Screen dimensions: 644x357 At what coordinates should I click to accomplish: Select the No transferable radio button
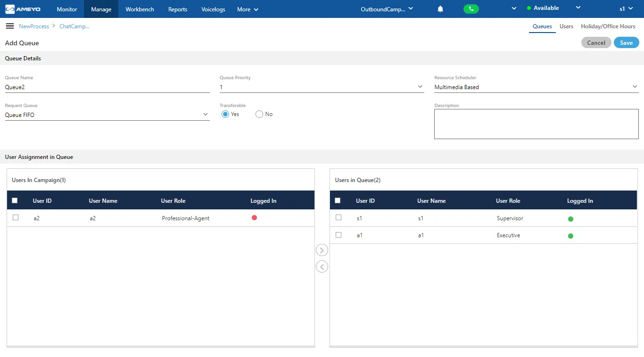259,114
